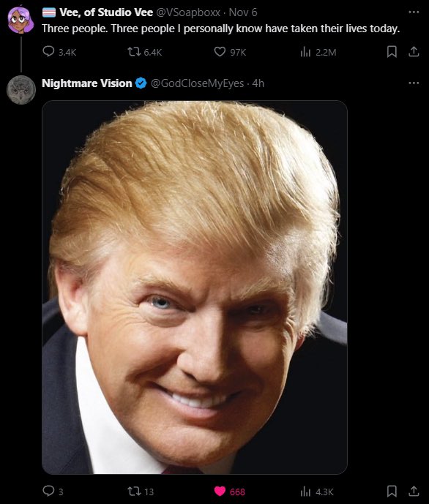View analytics for post with 2.2M views
The image size is (429, 504).
pyautogui.click(x=318, y=52)
